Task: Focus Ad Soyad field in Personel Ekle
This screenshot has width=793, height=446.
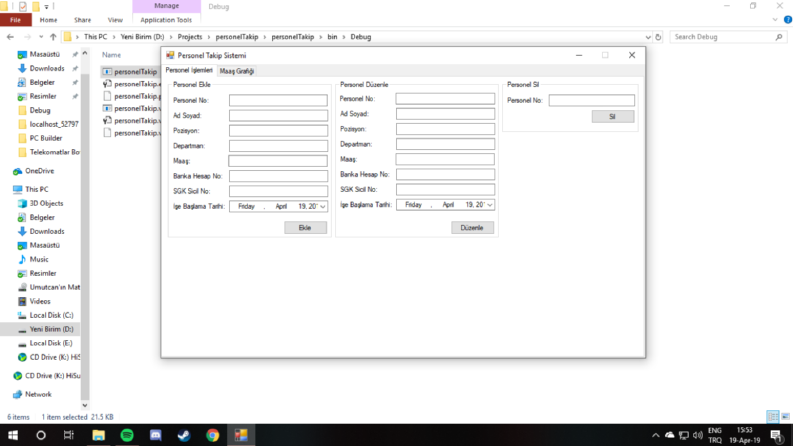Action: point(278,115)
